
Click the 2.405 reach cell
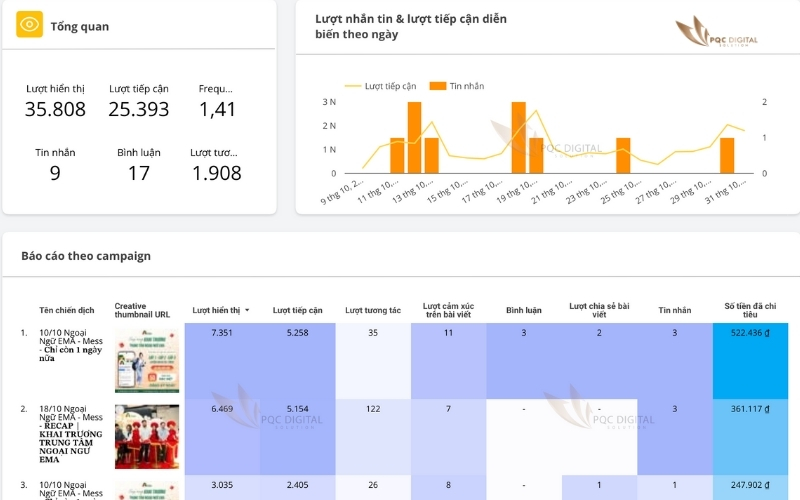pos(297,487)
